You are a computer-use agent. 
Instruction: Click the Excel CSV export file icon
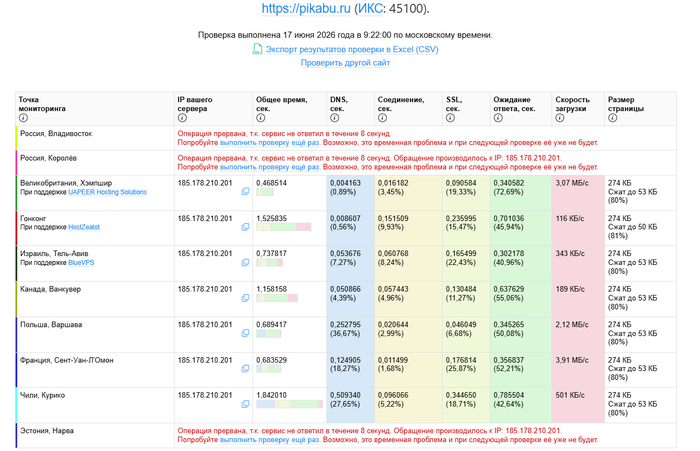pos(257,49)
